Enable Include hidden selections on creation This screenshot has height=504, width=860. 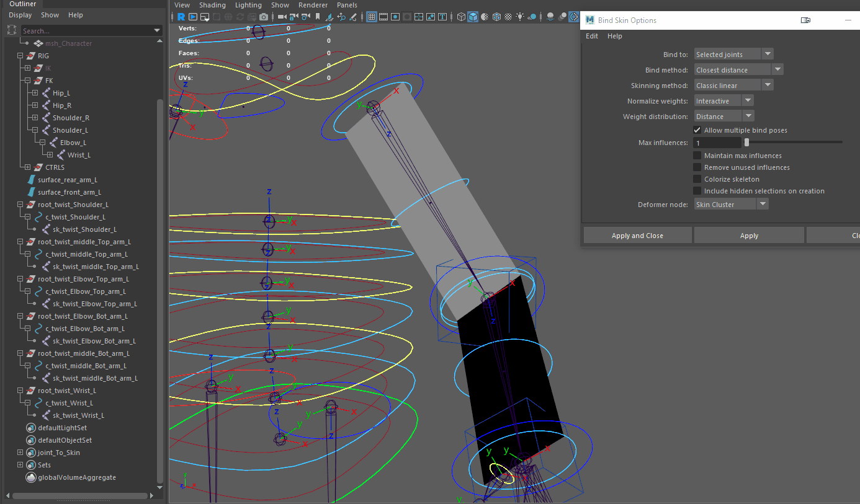pyautogui.click(x=697, y=191)
